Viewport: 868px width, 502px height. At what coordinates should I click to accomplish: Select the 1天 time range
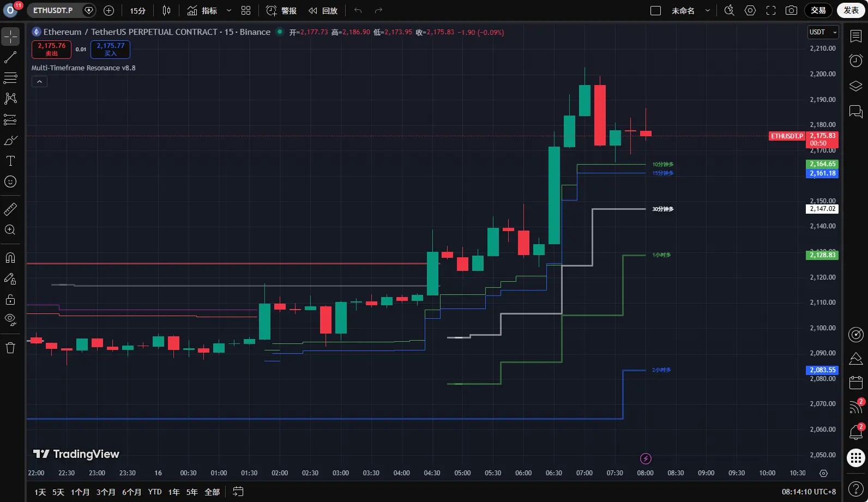(x=40, y=492)
